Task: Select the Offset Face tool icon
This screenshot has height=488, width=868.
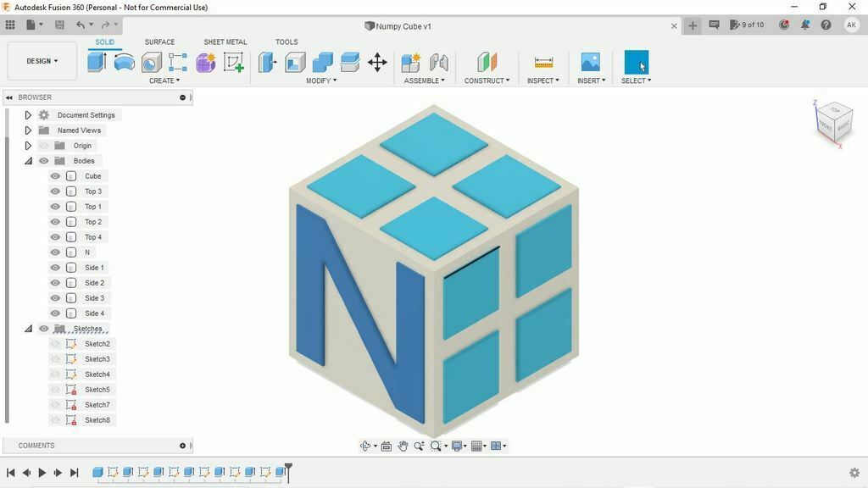Action: [x=350, y=63]
